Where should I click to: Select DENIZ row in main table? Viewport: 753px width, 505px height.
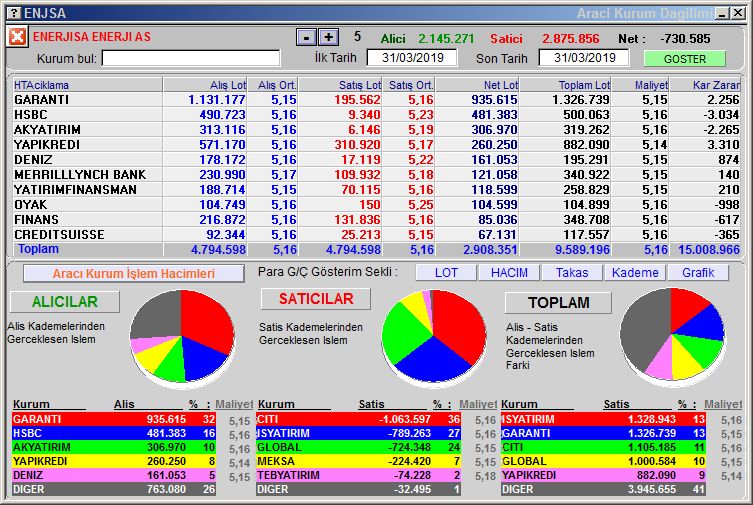pos(376,159)
